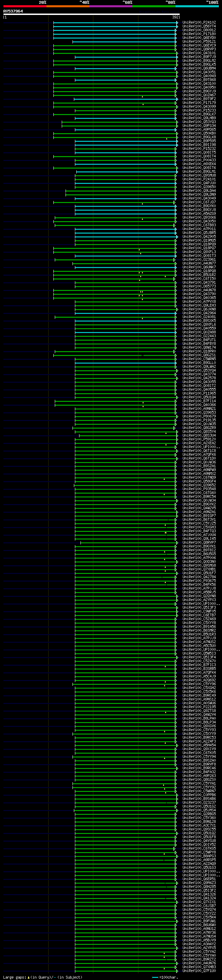Screen dimensions: 222x980
Task: Select the UniRef100_Q6UBM4 label
Action: [x=199, y=68]
